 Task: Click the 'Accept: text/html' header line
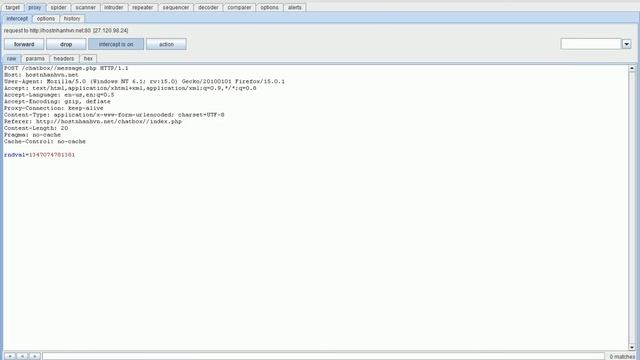pos(130,88)
